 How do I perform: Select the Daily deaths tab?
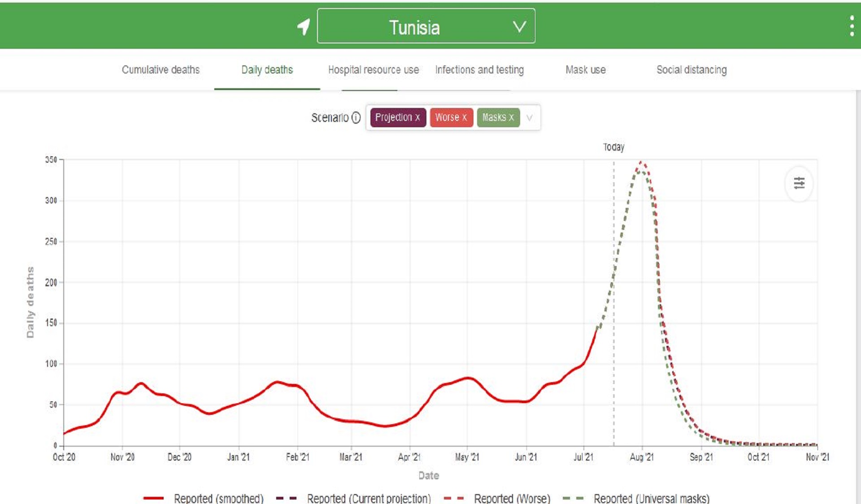267,70
